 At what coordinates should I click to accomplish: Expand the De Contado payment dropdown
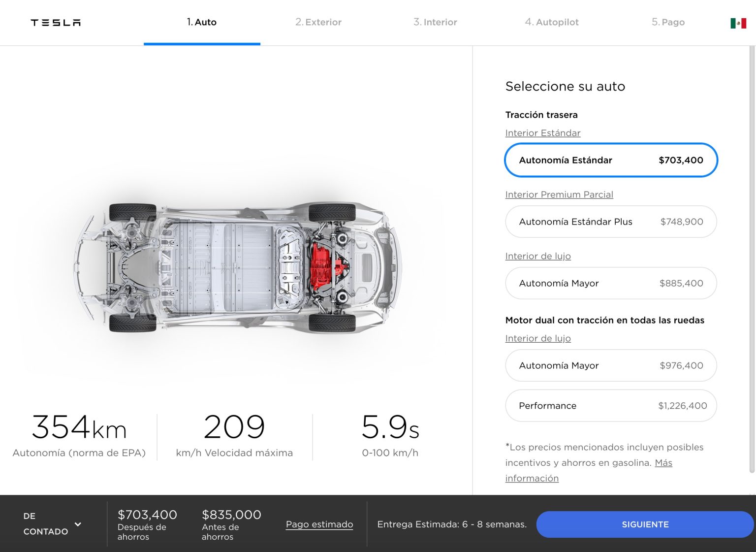pyautogui.click(x=53, y=524)
